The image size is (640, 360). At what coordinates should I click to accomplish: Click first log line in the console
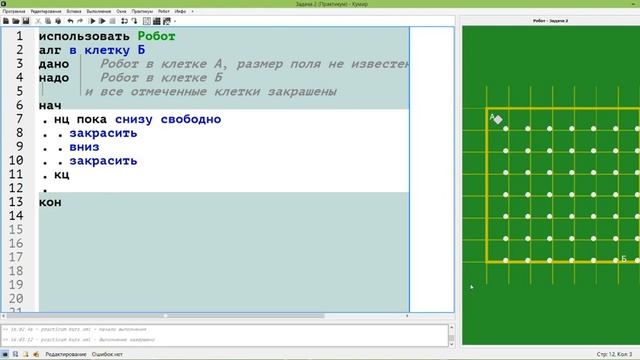pyautogui.click(x=75, y=329)
